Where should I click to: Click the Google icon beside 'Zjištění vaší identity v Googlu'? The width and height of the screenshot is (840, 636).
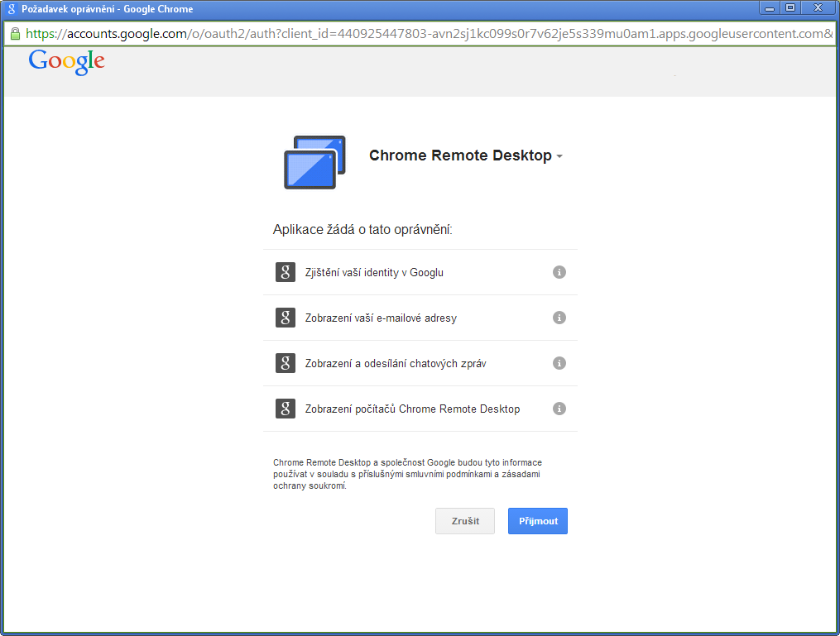tap(286, 272)
